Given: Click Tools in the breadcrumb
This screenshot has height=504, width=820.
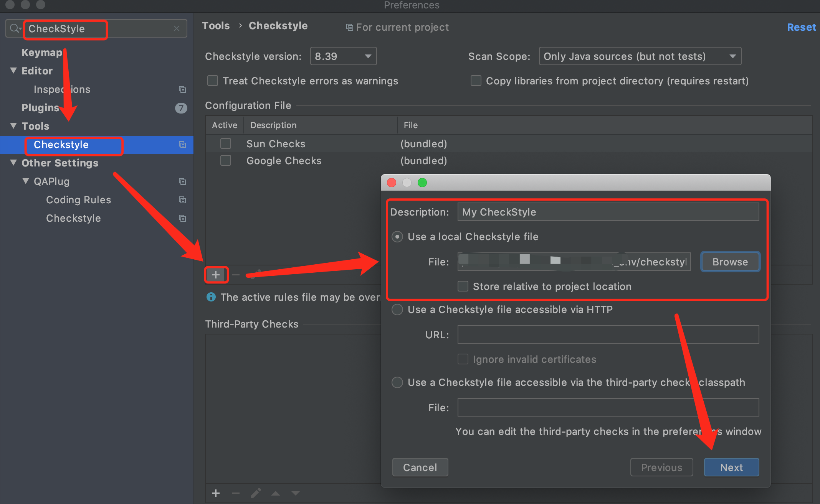Looking at the screenshot, I should click(x=216, y=26).
